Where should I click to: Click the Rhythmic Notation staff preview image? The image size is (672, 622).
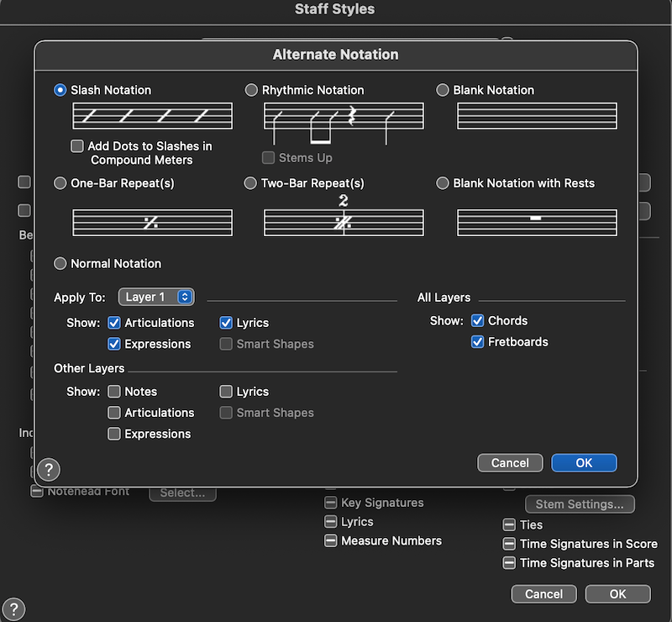coord(344,119)
